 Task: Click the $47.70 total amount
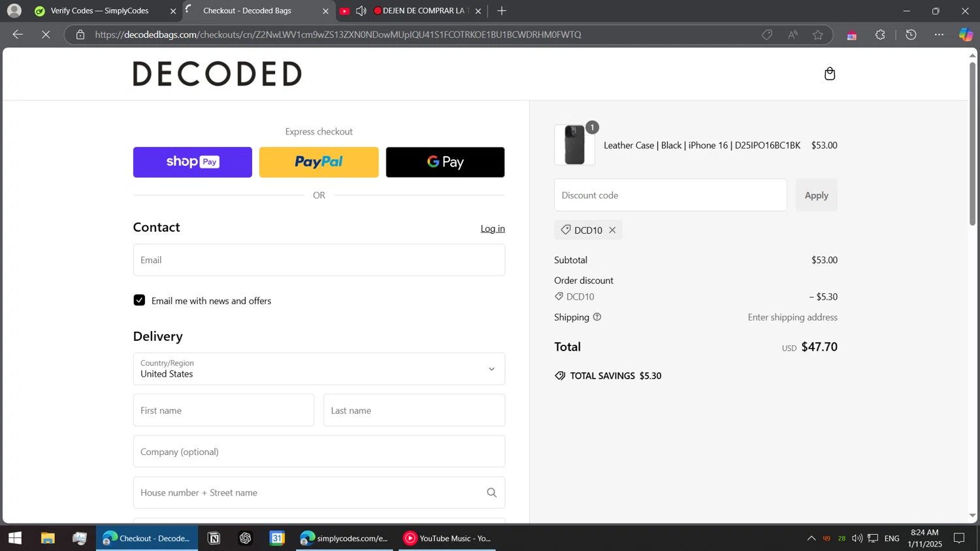coord(819,347)
